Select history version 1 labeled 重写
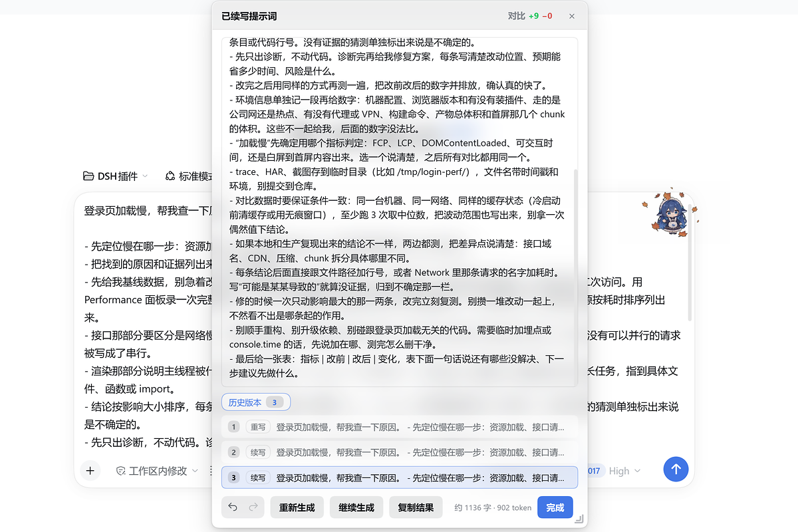Image resolution: width=798 pixels, height=532 pixels. click(x=400, y=427)
